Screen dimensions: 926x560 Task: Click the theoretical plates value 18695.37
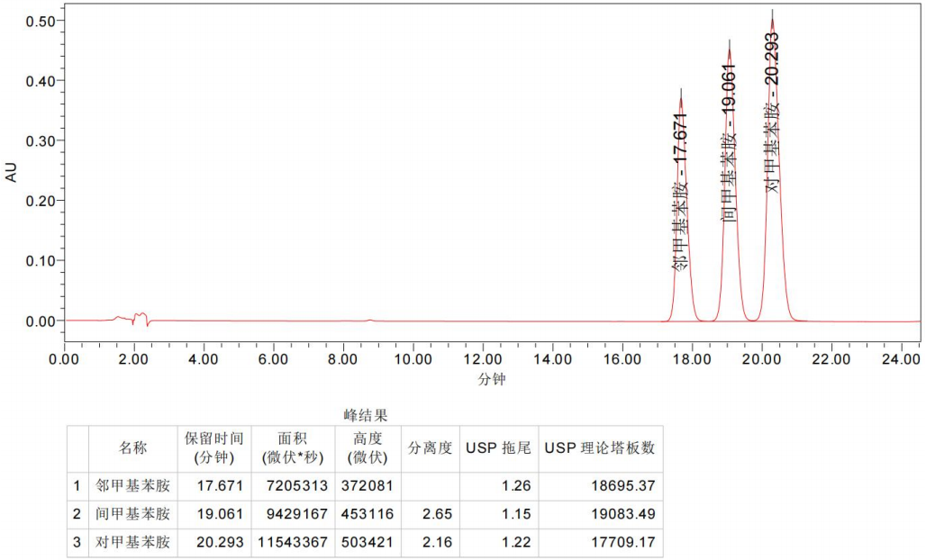(x=621, y=486)
